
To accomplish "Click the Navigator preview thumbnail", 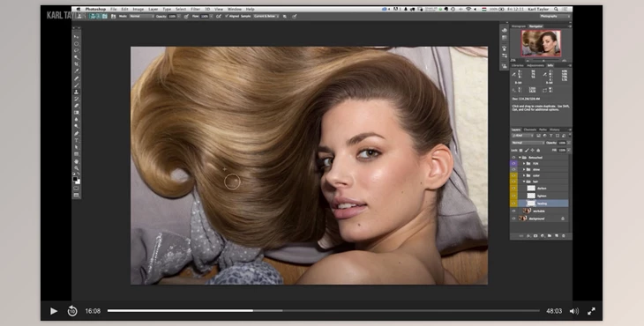I will click(541, 42).
